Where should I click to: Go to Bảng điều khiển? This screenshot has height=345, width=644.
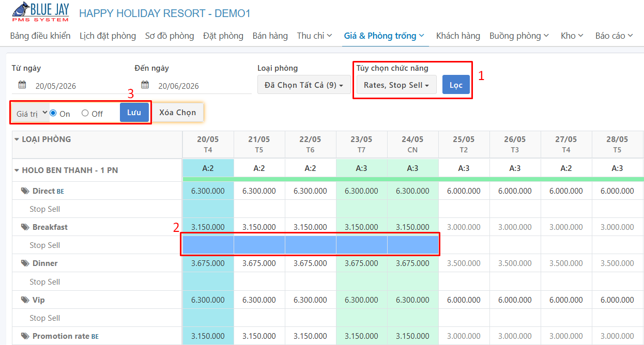click(x=40, y=36)
